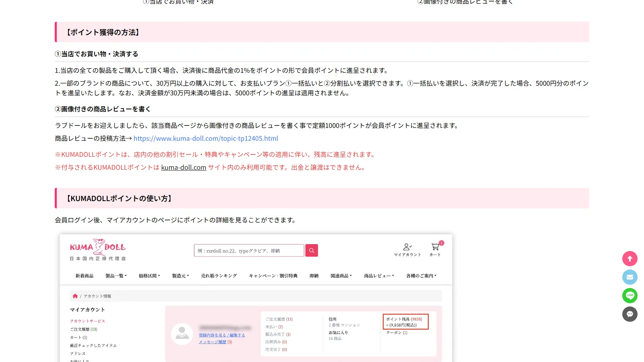Click the アカウント情報 breadcrumb text

pyautogui.click(x=97, y=296)
